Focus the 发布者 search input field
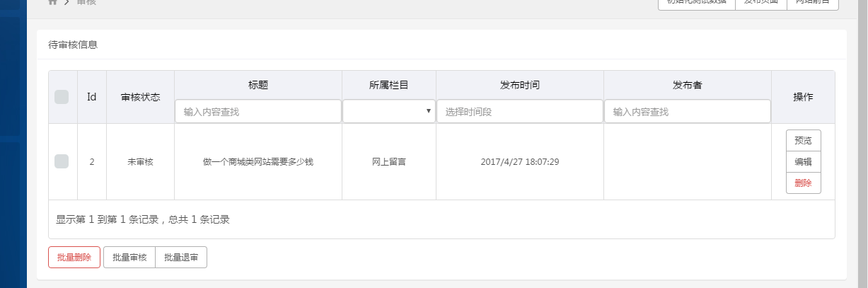This screenshot has height=288, width=868. pos(688,111)
